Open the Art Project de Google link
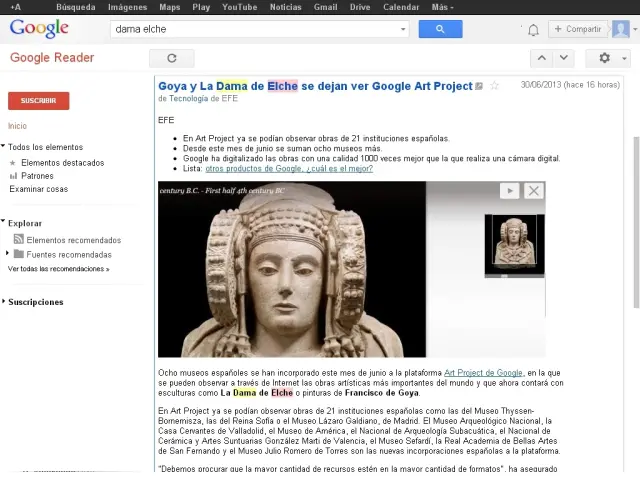The image size is (640, 480). click(x=483, y=372)
